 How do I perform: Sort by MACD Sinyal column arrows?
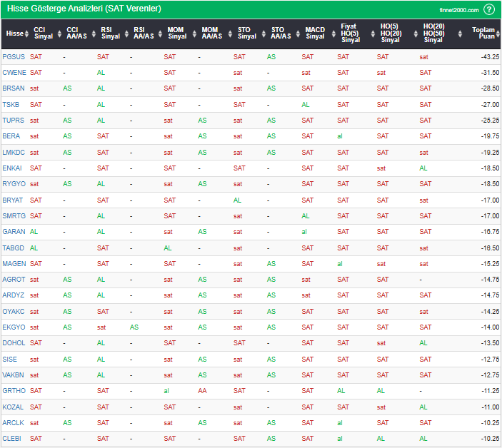[333, 34]
